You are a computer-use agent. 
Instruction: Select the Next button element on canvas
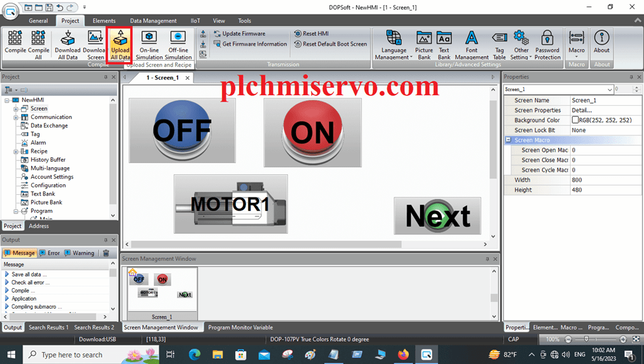click(x=437, y=215)
